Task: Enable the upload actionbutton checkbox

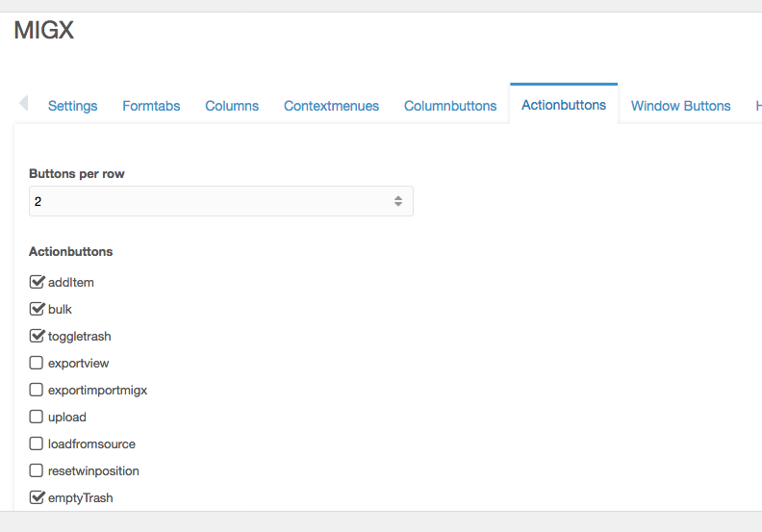Action: (x=36, y=417)
